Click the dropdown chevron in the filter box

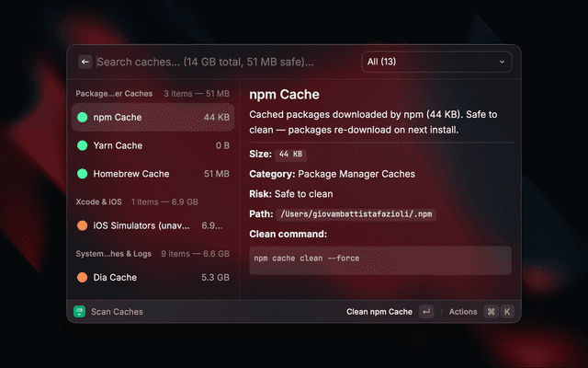pyautogui.click(x=502, y=62)
